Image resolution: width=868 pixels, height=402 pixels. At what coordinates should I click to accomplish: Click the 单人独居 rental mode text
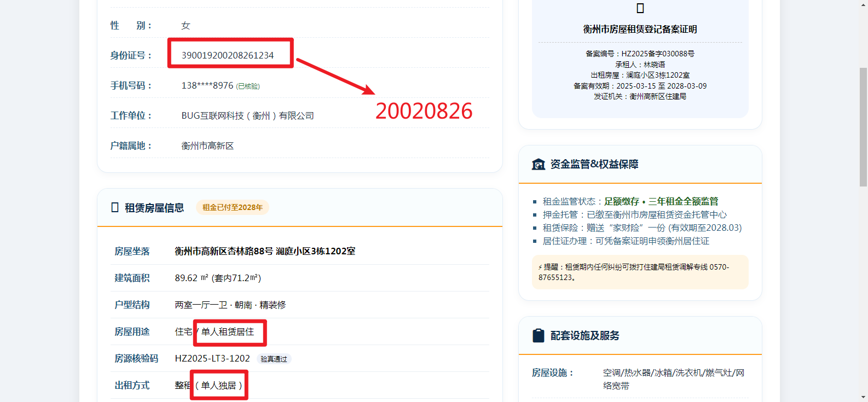219,385
